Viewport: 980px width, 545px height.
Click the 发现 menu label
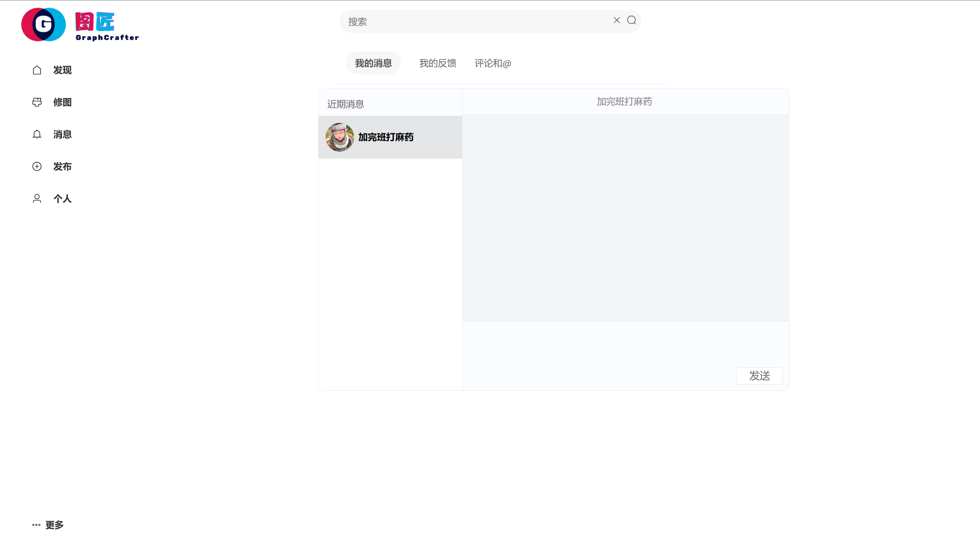tap(62, 70)
